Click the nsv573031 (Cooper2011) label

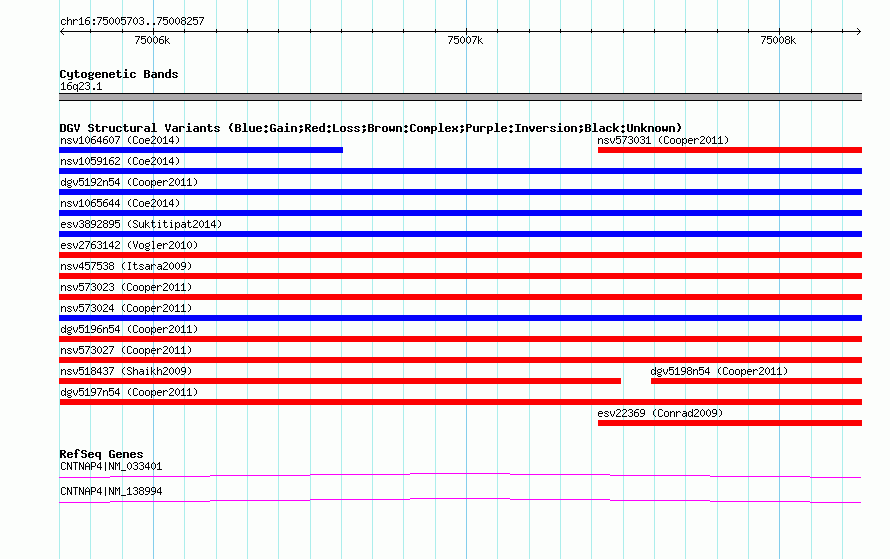coord(663,140)
